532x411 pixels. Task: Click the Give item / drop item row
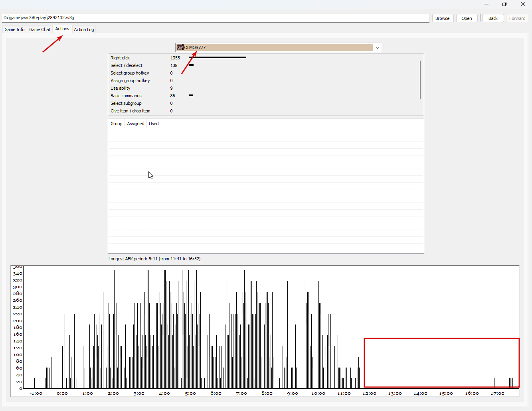point(263,111)
